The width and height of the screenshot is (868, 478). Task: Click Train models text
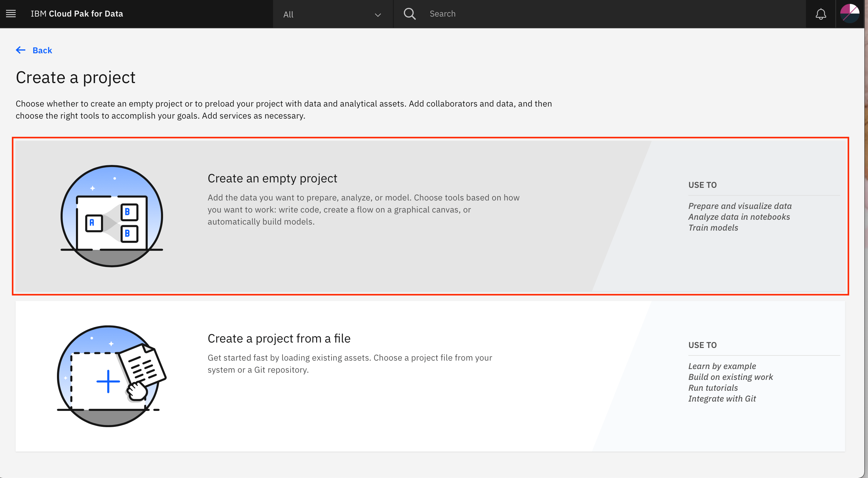coord(713,228)
